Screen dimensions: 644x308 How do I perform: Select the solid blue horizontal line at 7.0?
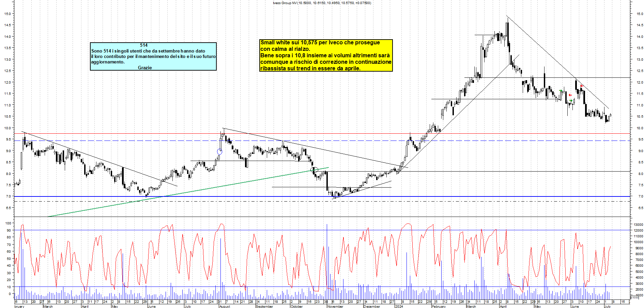click(x=322, y=196)
